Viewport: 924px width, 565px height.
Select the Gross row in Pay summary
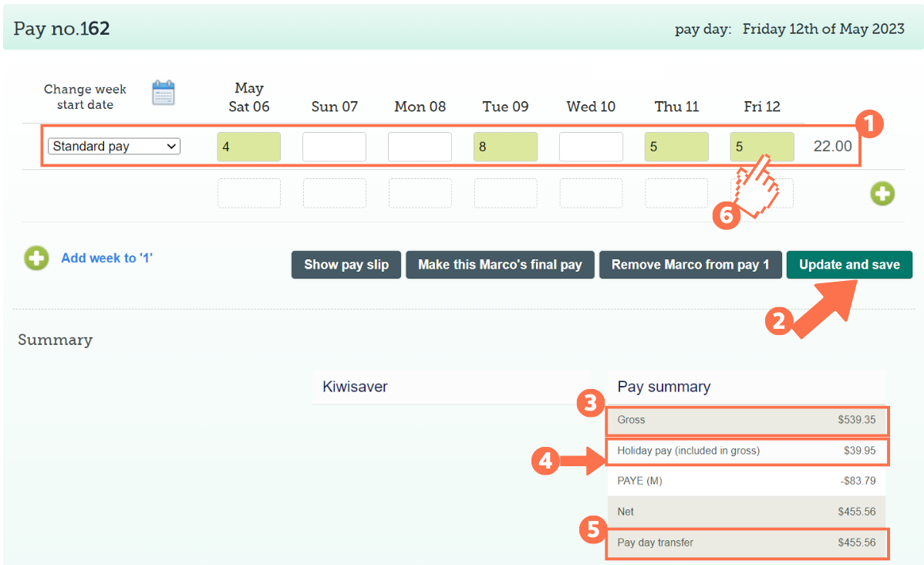coord(747,421)
